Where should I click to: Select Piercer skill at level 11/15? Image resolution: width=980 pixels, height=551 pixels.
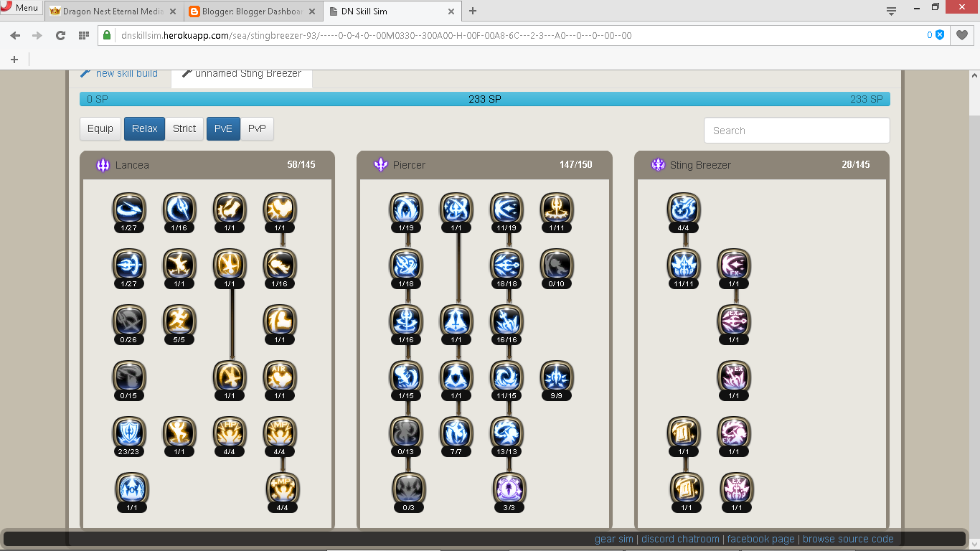[507, 377]
